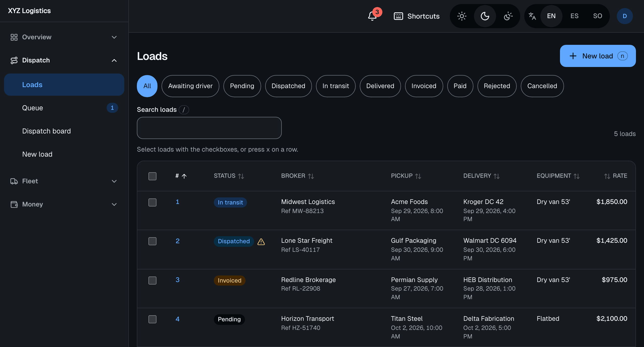Filter by Delivered status
Image resolution: width=644 pixels, height=347 pixels.
[x=380, y=86]
